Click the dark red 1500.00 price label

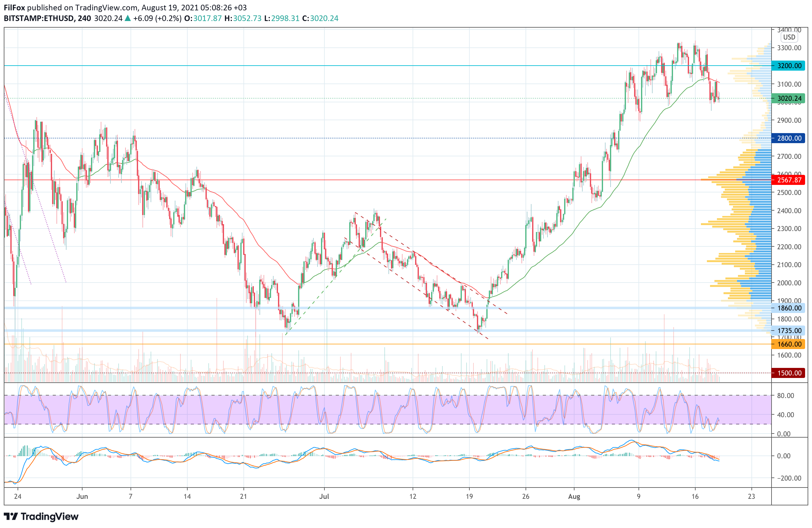click(789, 373)
